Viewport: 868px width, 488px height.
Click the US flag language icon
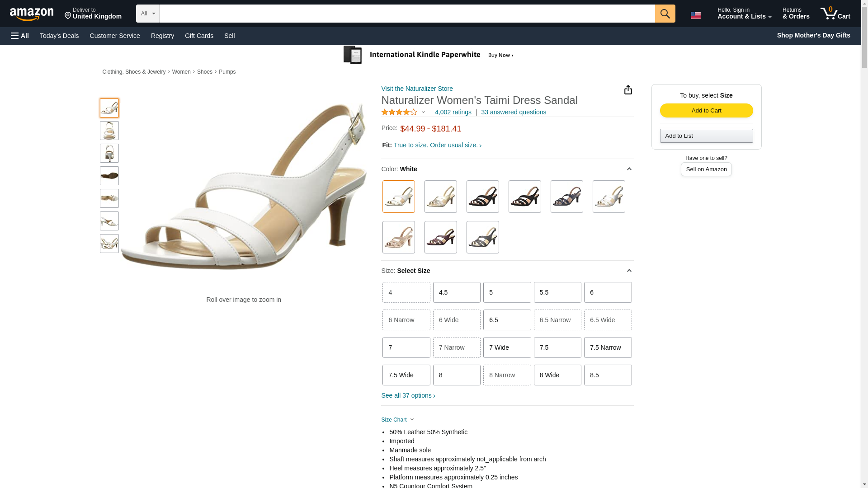pos(695,15)
